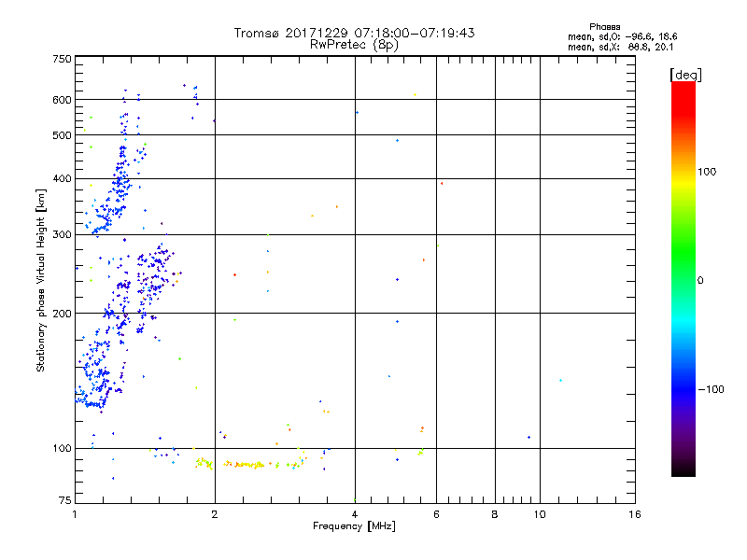Click the y-axis label '75'

[x=65, y=500]
